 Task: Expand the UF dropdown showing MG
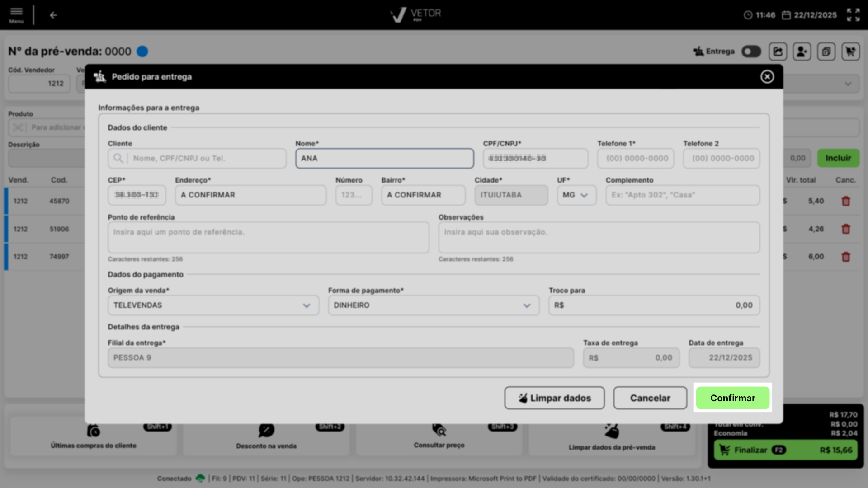[x=576, y=195]
